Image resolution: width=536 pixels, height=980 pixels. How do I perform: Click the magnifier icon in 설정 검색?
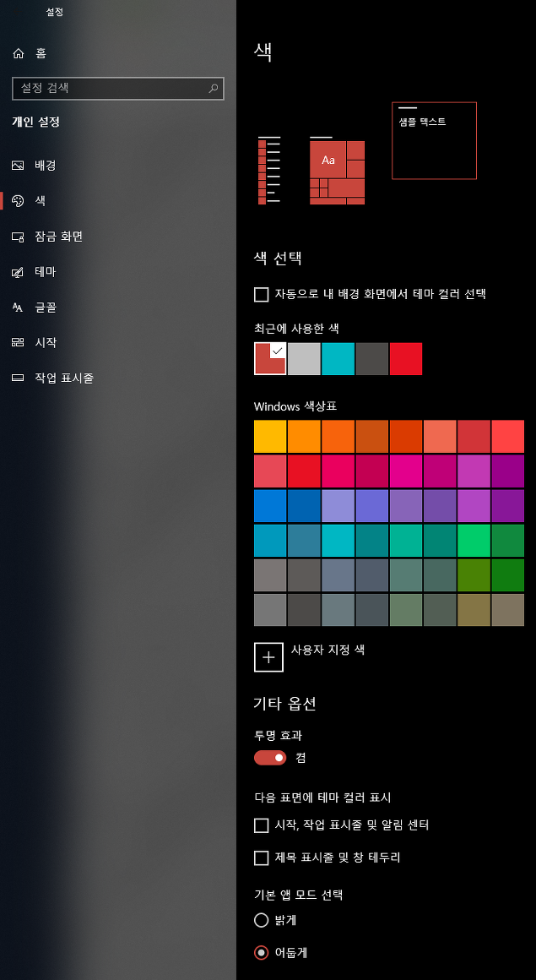(x=214, y=89)
